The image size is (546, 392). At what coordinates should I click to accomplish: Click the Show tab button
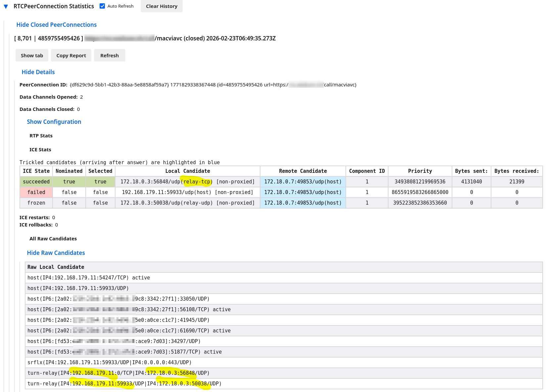click(32, 56)
